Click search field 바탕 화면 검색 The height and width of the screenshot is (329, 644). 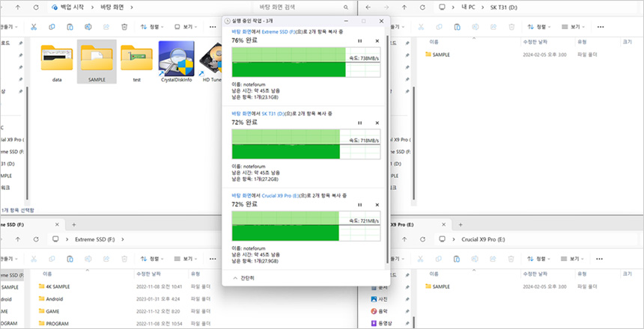pyautogui.click(x=302, y=7)
